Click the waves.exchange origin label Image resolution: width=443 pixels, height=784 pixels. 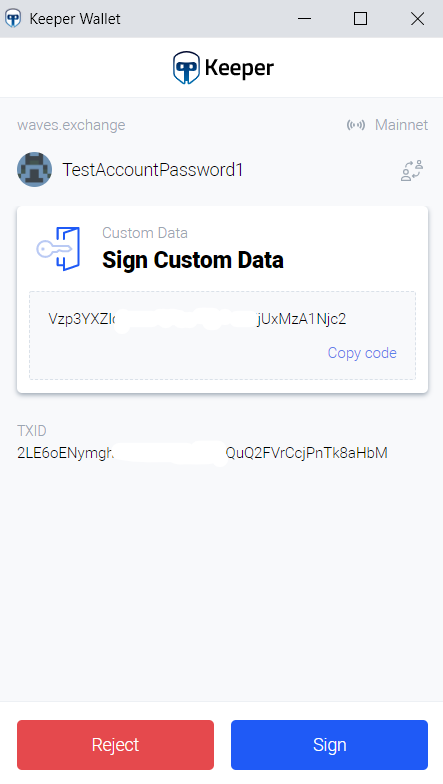pyautogui.click(x=71, y=125)
